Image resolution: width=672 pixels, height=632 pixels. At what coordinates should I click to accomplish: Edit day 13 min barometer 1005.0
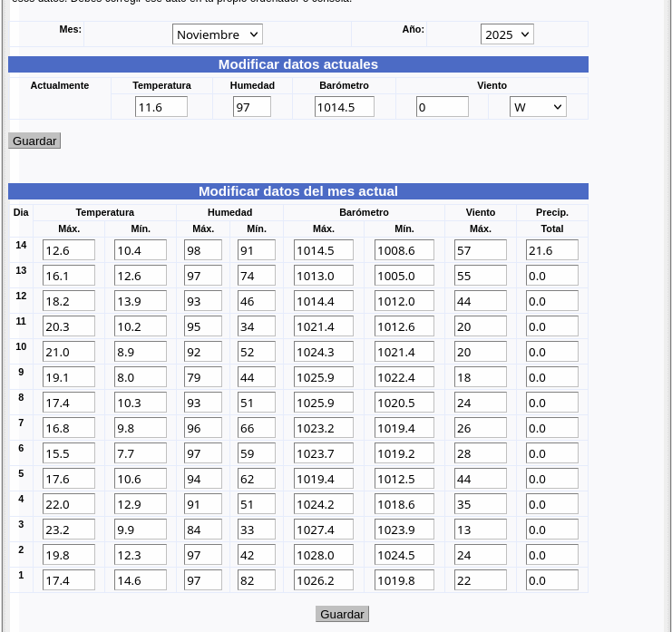point(404,276)
